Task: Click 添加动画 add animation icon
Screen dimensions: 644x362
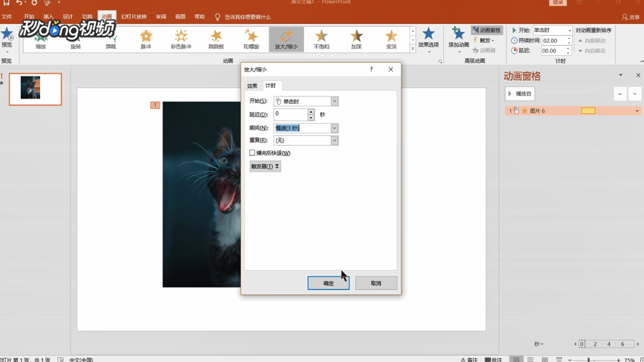Action: 458,34
